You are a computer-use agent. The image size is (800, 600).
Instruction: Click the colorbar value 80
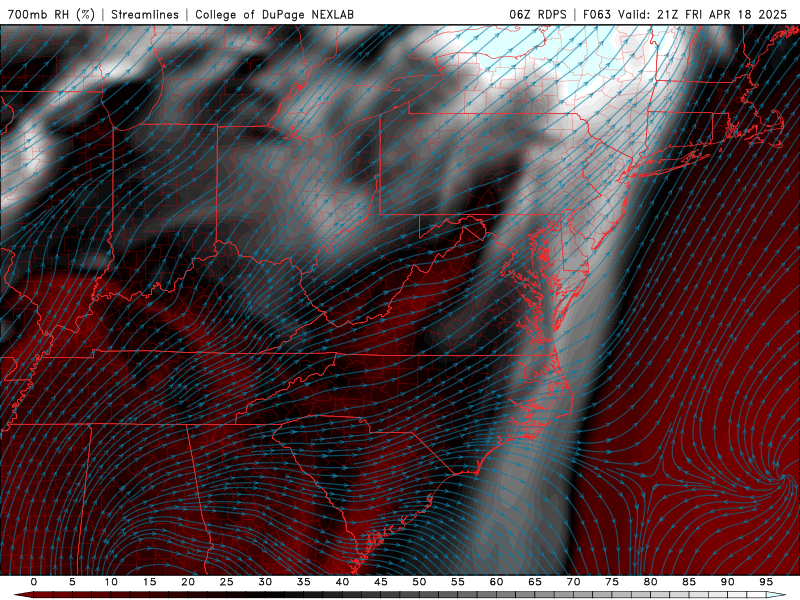click(650, 582)
